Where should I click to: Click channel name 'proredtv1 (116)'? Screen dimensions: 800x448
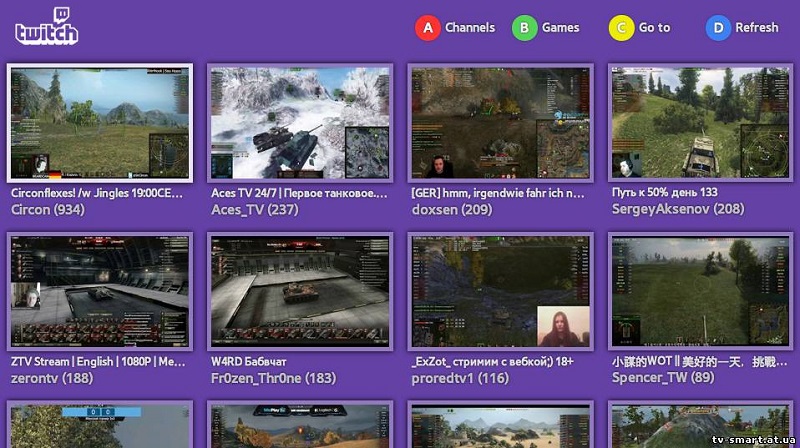(460, 378)
